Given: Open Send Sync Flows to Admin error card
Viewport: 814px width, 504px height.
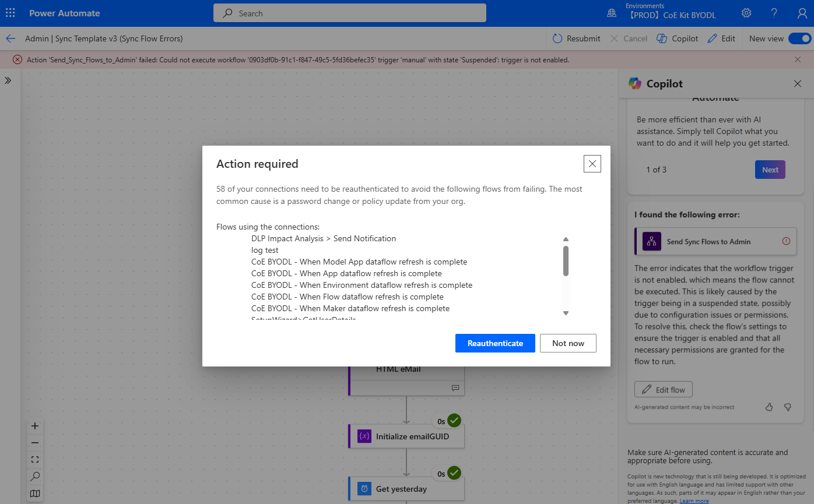Looking at the screenshot, I should pos(715,241).
